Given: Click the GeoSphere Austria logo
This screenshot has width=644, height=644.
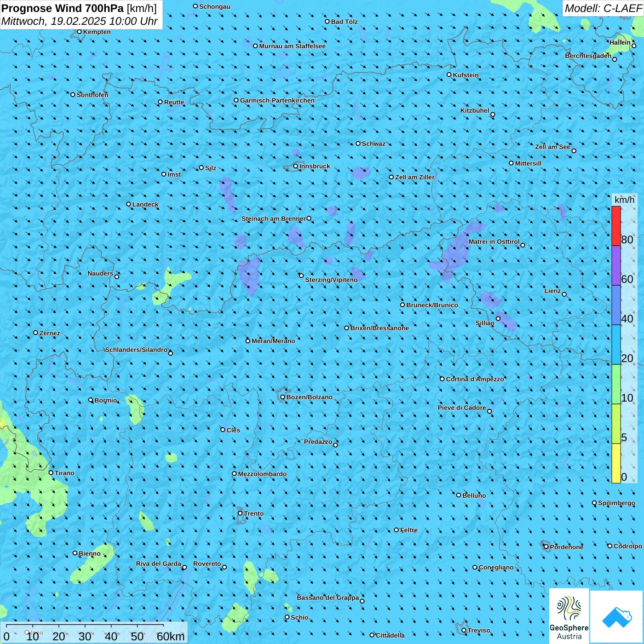Looking at the screenshot, I should click(x=569, y=616).
